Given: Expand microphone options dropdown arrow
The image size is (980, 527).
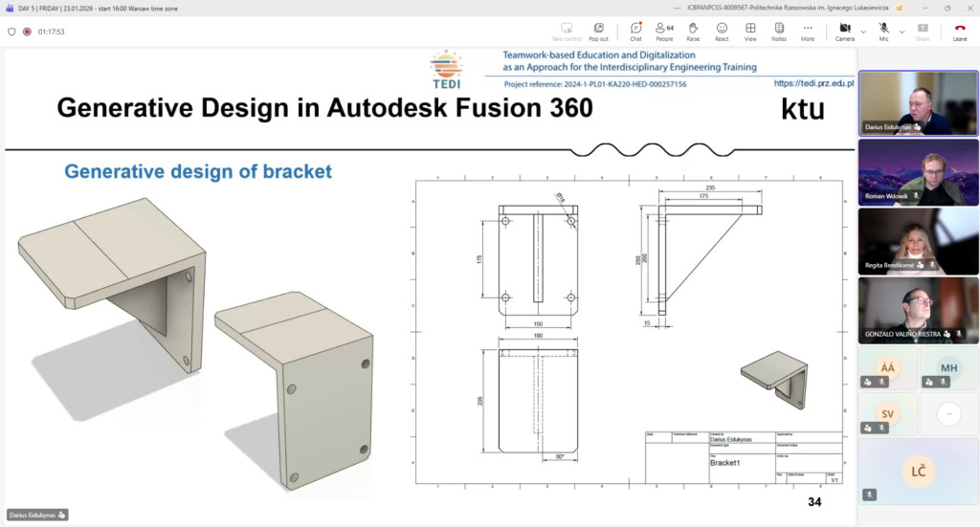Looking at the screenshot, I should [902, 31].
